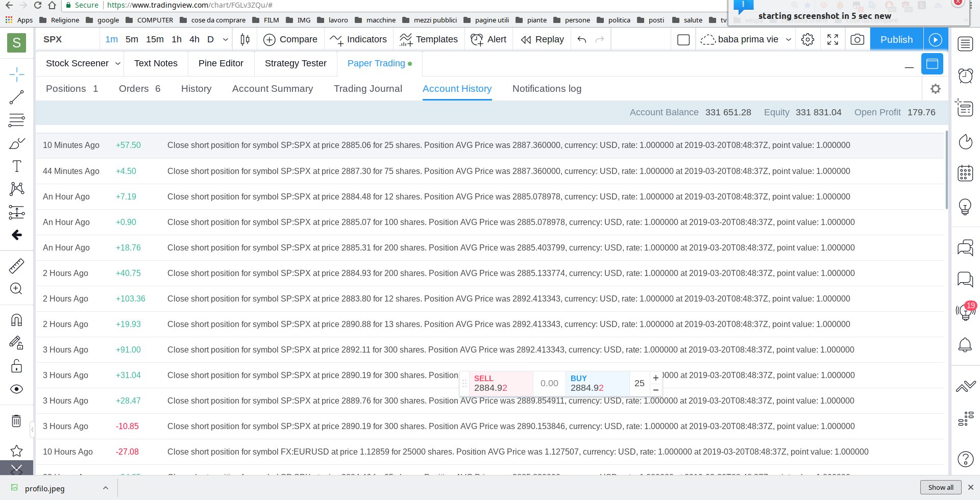Click the BUY 2884.92 button

[598, 383]
